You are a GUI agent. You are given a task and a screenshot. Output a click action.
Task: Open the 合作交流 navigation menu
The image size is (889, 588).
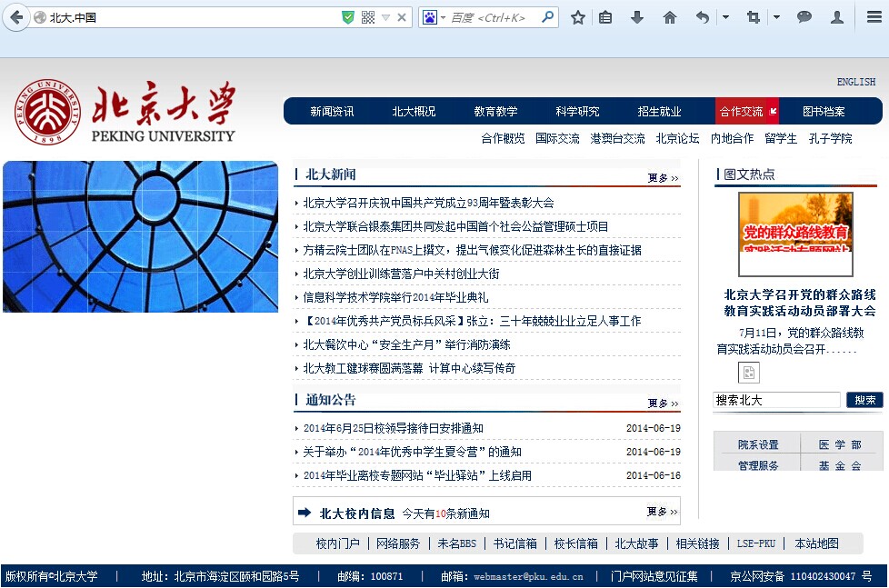[746, 111]
